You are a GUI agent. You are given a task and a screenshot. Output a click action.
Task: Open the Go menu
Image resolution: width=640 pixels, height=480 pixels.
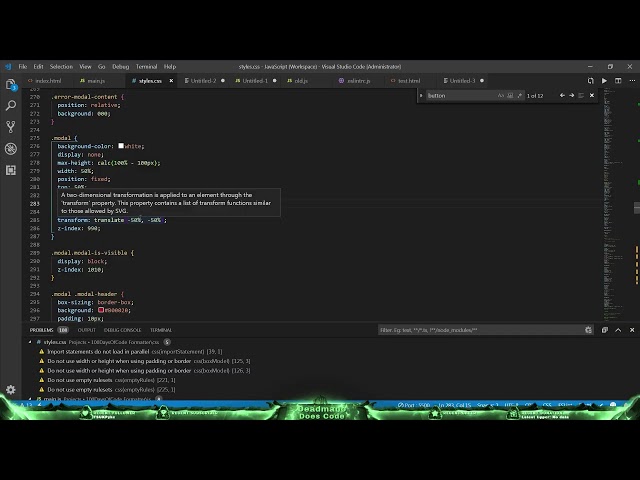pyautogui.click(x=102, y=67)
